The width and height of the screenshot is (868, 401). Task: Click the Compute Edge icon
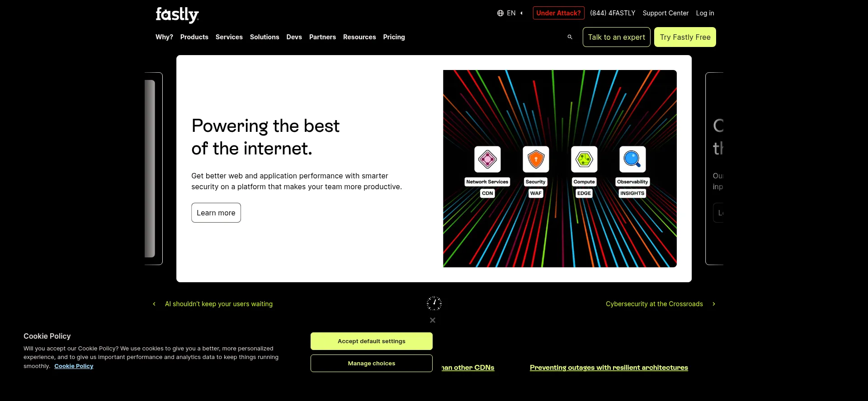584,159
